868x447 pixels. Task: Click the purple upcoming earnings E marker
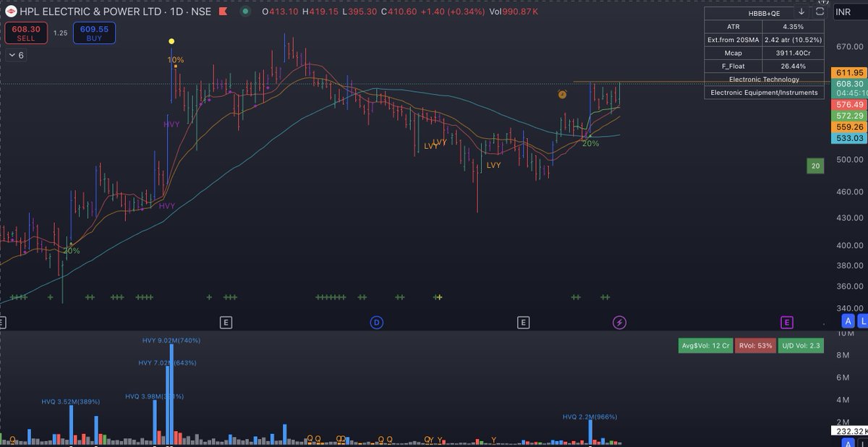click(x=787, y=322)
